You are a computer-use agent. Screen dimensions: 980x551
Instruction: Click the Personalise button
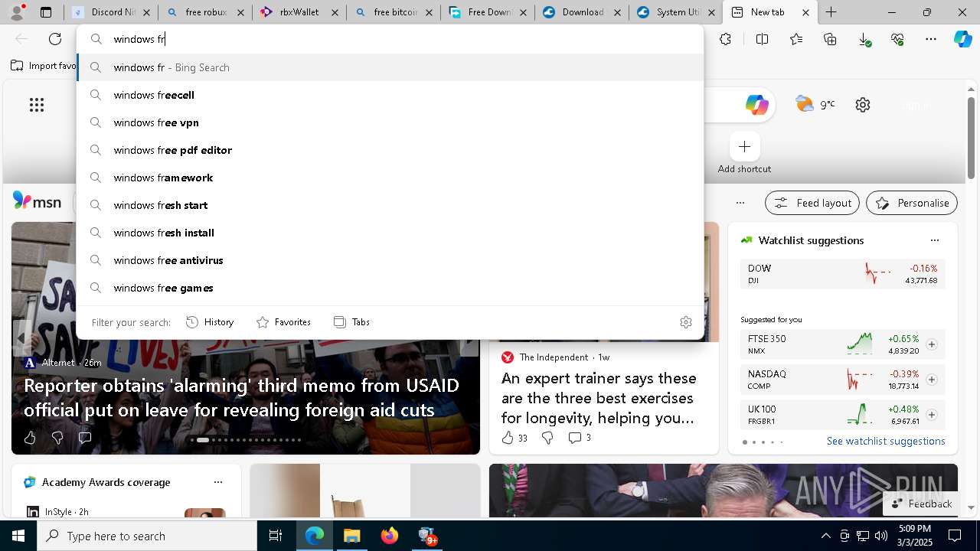tap(912, 203)
